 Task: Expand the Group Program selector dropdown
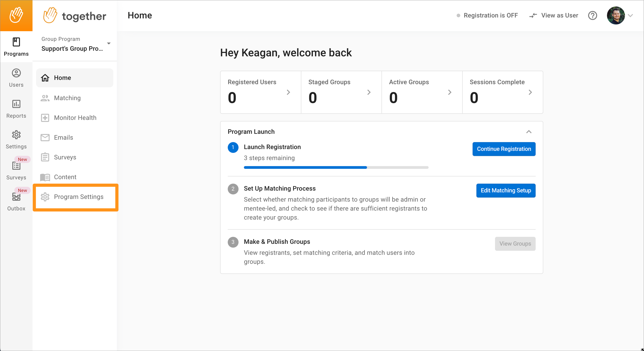[x=109, y=44]
